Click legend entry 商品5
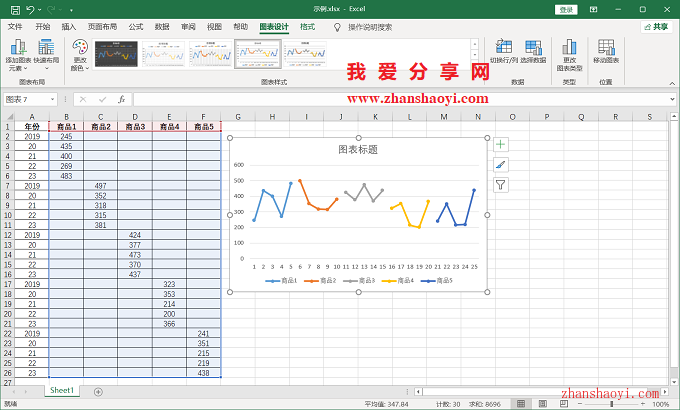Viewport: 680px width, 410px height. pyautogui.click(x=437, y=281)
